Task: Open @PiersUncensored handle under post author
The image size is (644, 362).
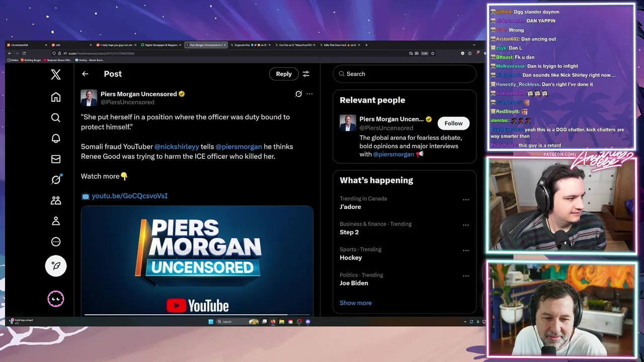Action: [x=127, y=102]
